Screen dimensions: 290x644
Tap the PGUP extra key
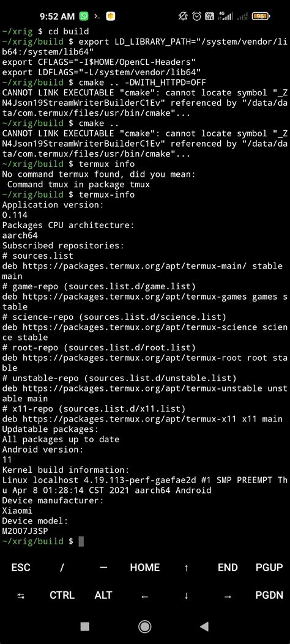[x=269, y=567]
